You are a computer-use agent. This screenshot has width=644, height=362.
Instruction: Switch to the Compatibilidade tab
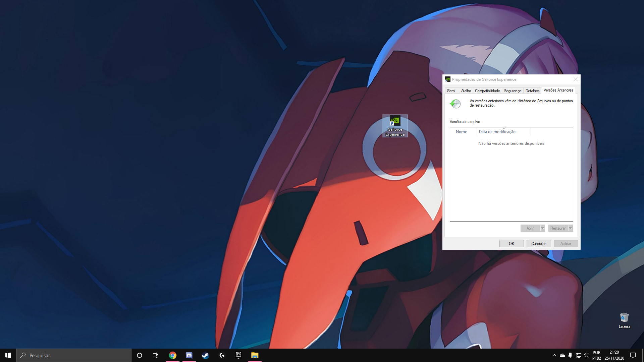click(487, 91)
